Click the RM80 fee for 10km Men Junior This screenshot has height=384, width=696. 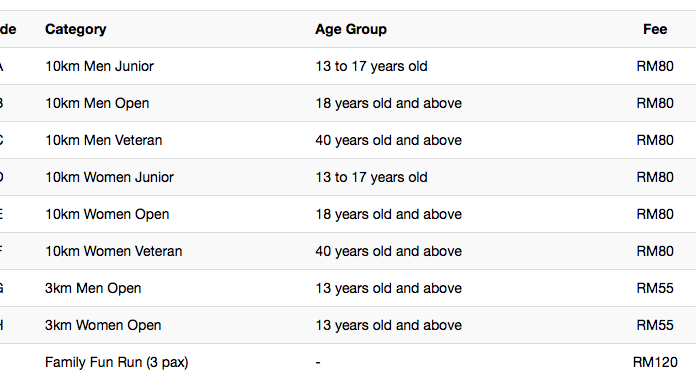(655, 66)
